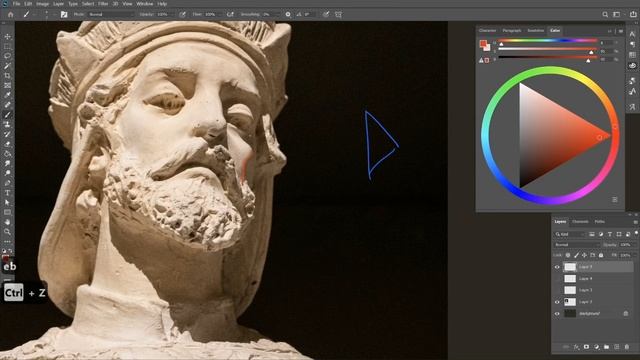Select the Brush tool in left toolbar
Viewport: 640px width, 360px height.
tap(7, 115)
